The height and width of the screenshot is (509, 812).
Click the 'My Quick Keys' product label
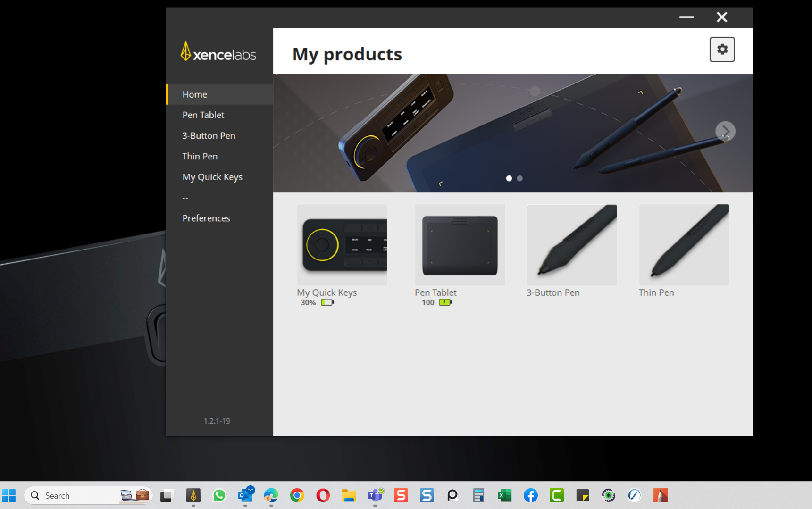click(x=327, y=293)
